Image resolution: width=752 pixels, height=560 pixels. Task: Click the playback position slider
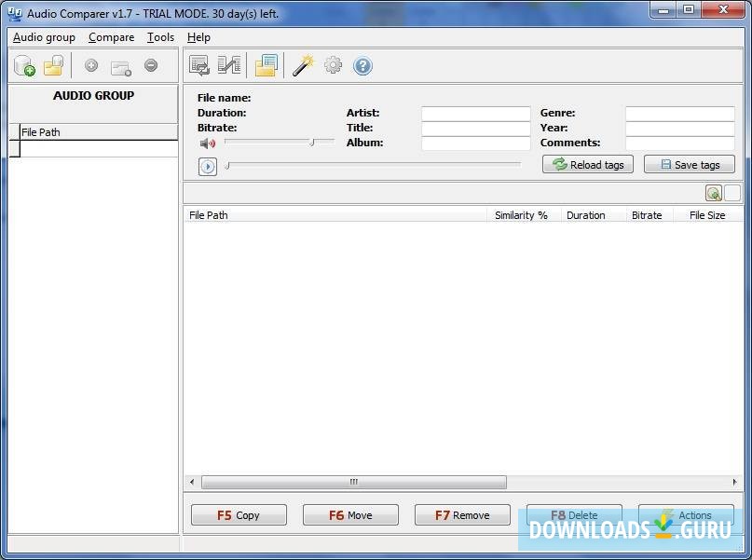coord(373,166)
